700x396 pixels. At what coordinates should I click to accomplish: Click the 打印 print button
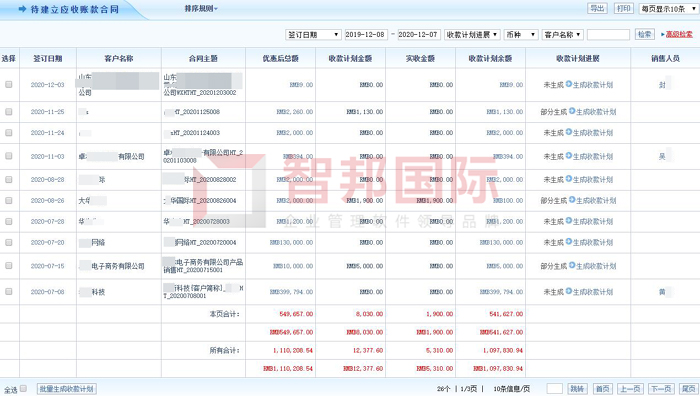(624, 8)
